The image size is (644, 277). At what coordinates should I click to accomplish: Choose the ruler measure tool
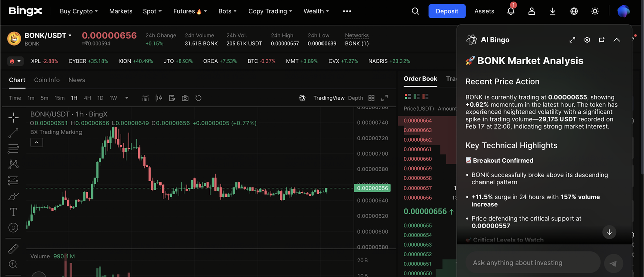13,249
